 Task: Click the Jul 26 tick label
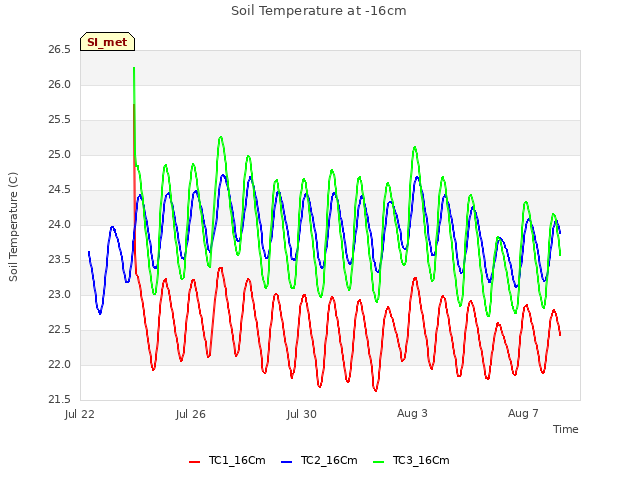click(191, 414)
